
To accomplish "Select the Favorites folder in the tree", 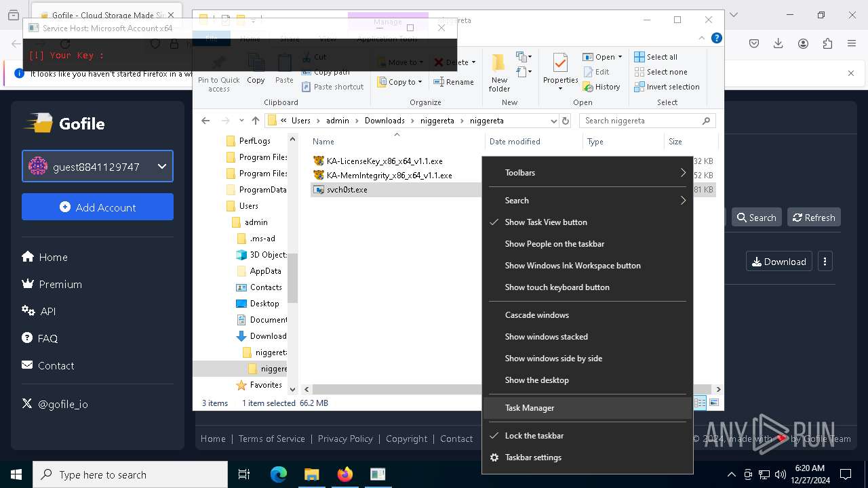I will tap(259, 385).
